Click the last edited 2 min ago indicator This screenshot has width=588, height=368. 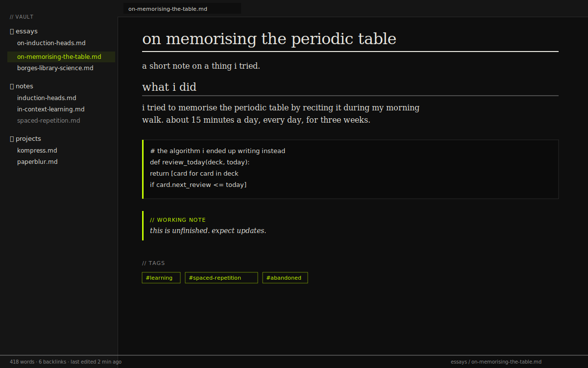point(96,362)
